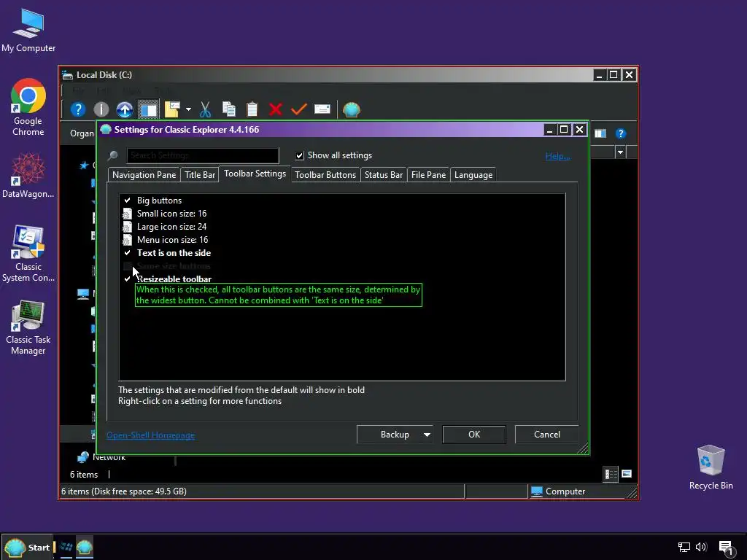Click the Up one level arrow icon

(125, 109)
